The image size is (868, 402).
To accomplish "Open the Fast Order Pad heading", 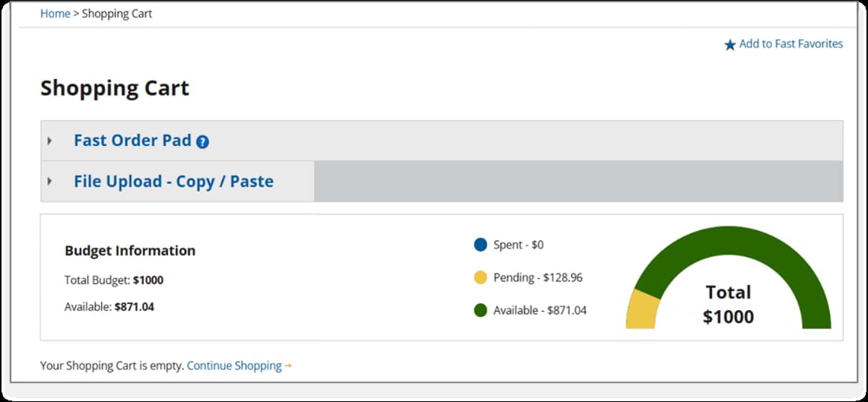I will [x=132, y=141].
